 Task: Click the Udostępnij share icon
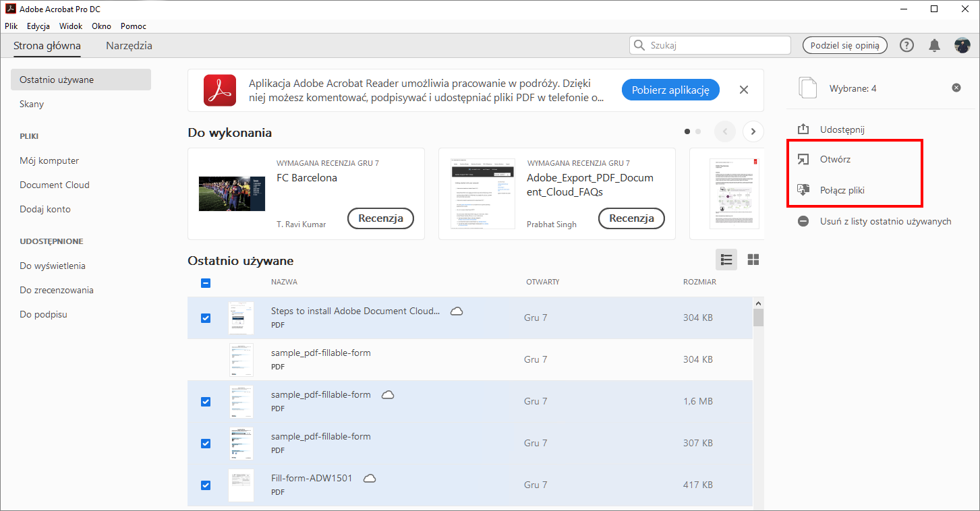tap(803, 129)
